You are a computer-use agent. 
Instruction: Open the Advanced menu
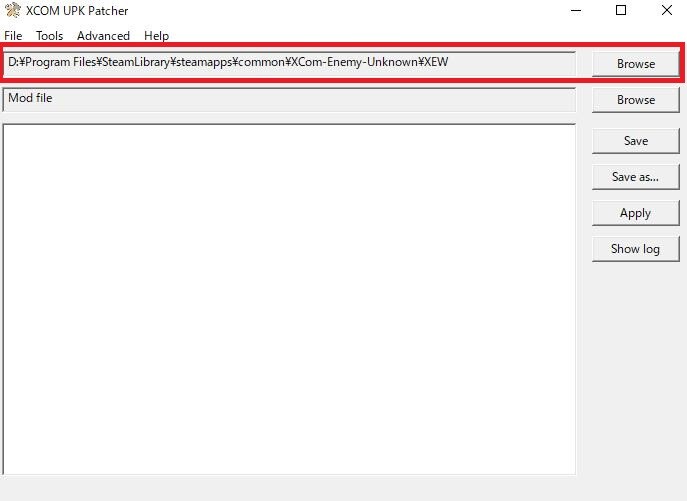pos(103,36)
